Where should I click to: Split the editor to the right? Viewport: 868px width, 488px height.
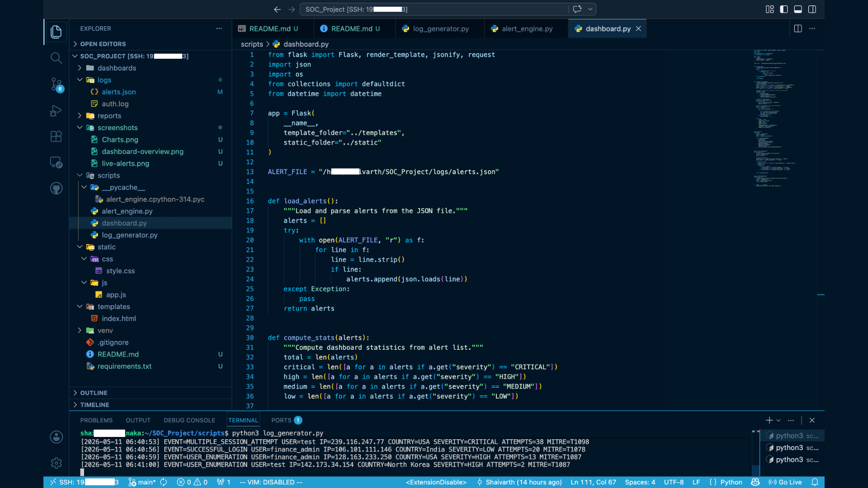coord(798,28)
